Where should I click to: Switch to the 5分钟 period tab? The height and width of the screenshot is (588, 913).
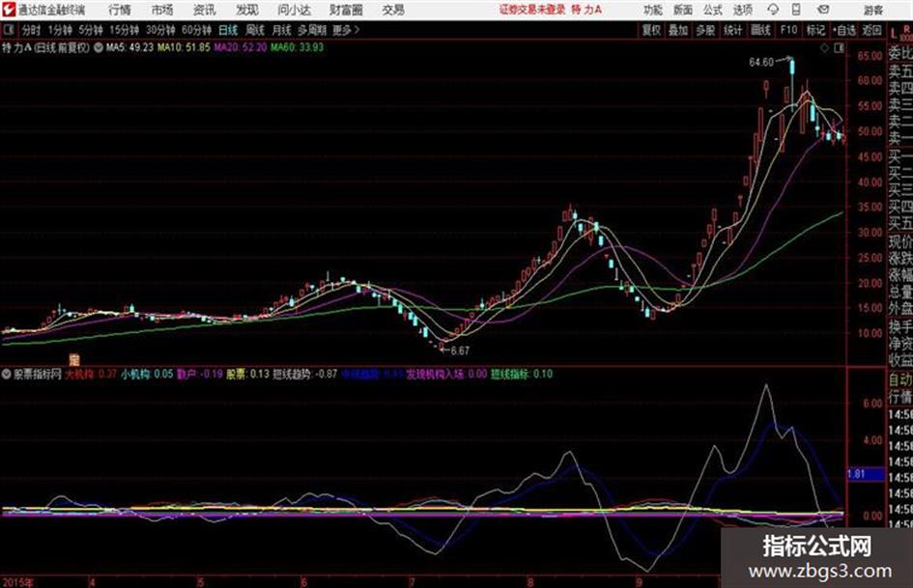point(91,30)
